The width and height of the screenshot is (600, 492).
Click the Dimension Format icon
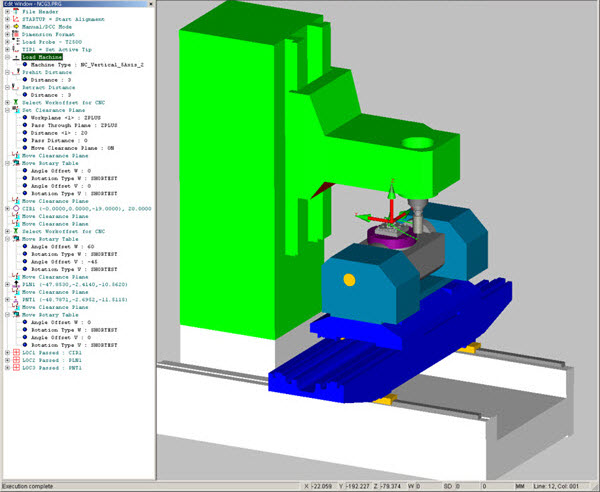point(16,40)
